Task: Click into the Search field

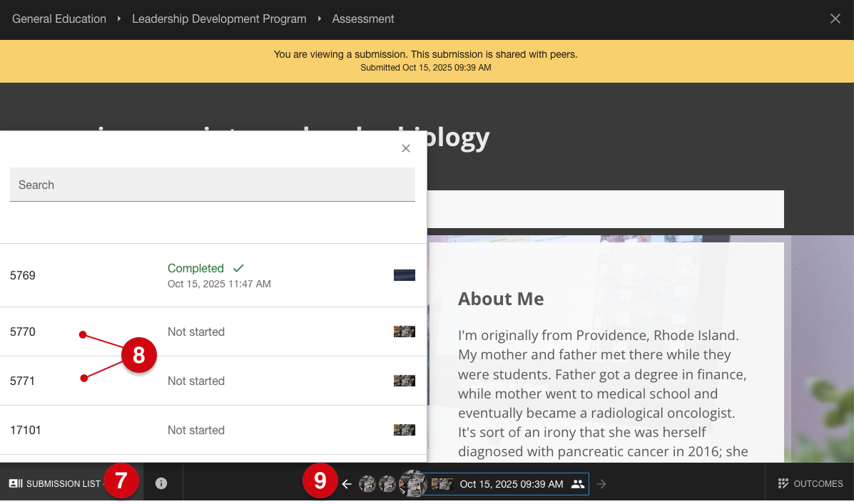Action: [213, 185]
